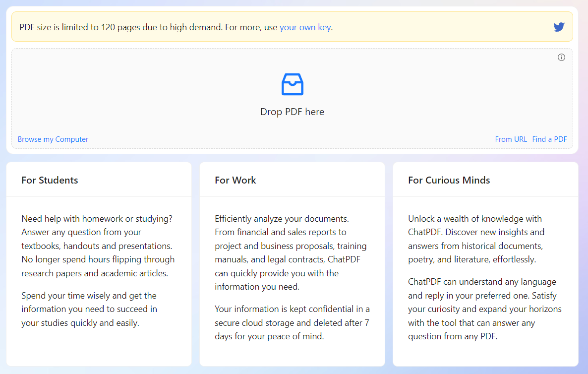Open the From URL option
588x374 pixels.
(511, 139)
